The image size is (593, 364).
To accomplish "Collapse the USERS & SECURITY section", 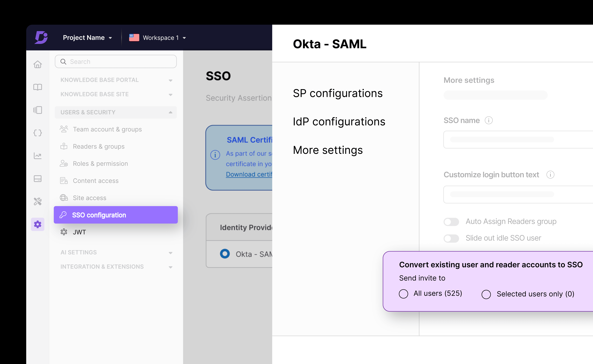I will coord(171,112).
